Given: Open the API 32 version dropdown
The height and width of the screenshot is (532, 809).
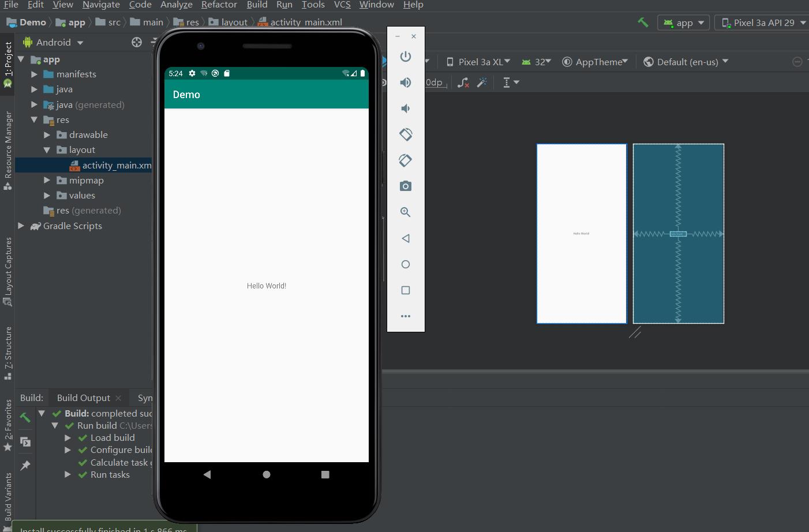Looking at the screenshot, I should (x=537, y=62).
